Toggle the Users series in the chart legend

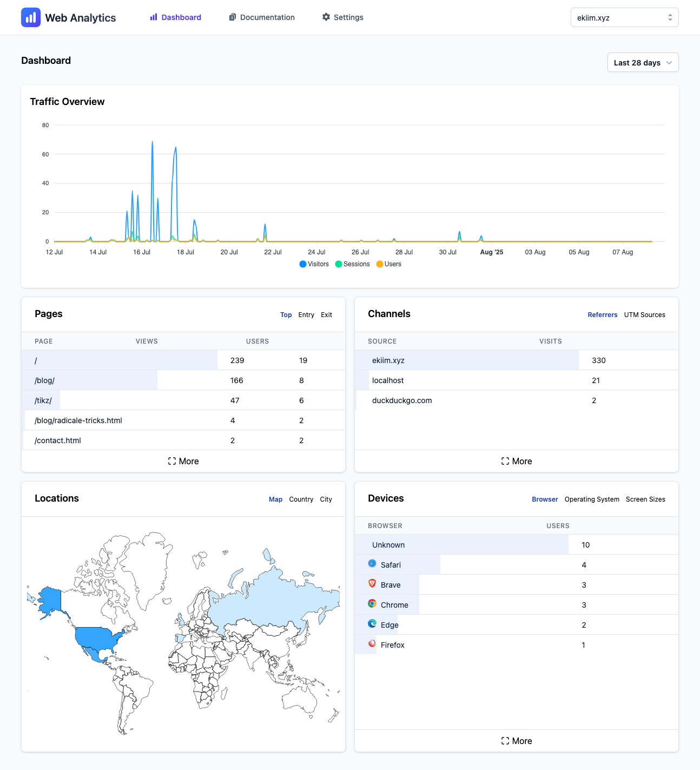389,264
